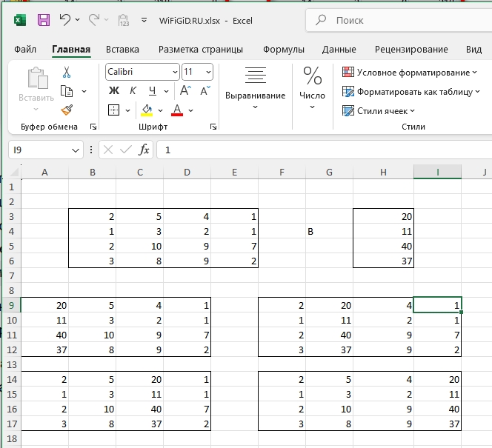Click cell H3 containing 20
The width and height of the screenshot is (492, 448).
tap(383, 216)
